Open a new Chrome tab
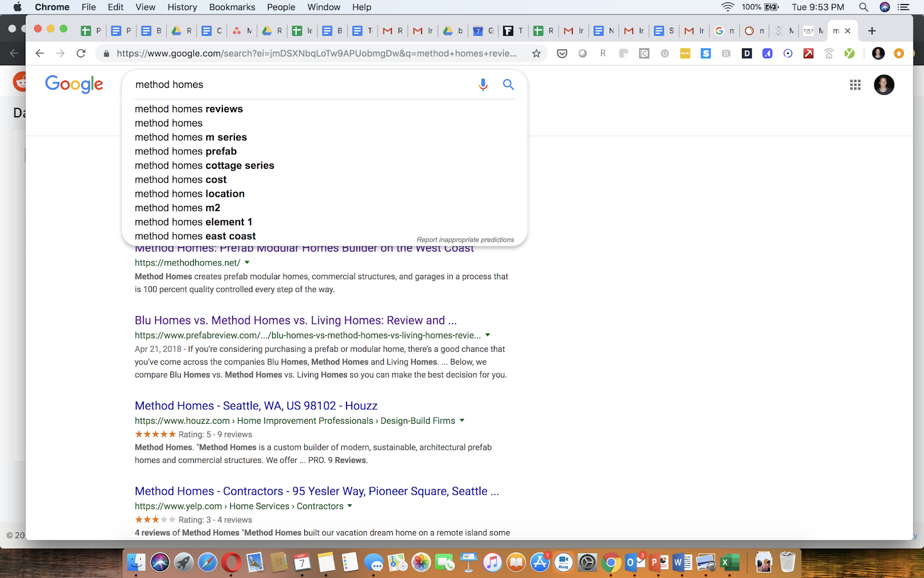 point(872,31)
